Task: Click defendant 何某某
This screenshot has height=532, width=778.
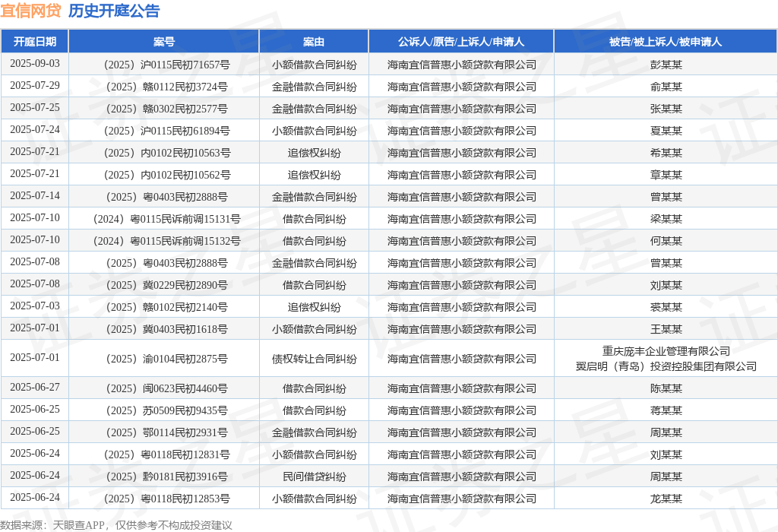Action: [666, 241]
